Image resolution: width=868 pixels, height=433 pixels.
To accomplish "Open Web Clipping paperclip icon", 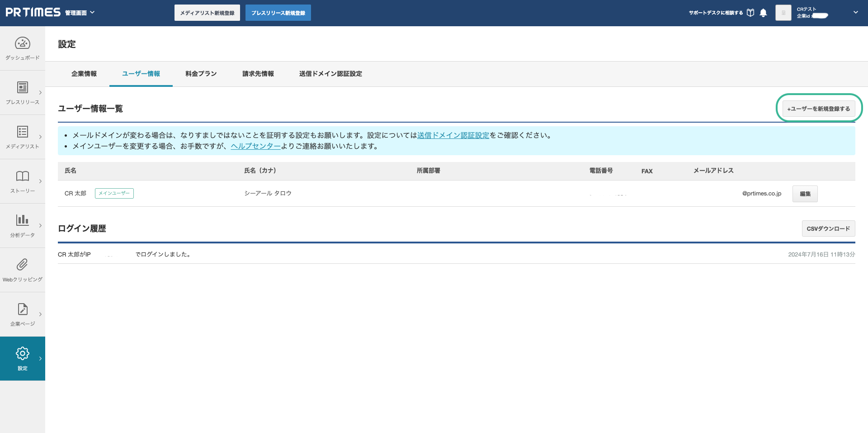I will tap(22, 265).
